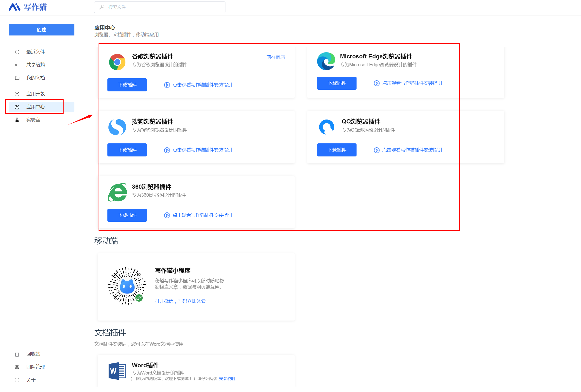Download the Microsoft Edge浏览器插件

click(x=337, y=83)
